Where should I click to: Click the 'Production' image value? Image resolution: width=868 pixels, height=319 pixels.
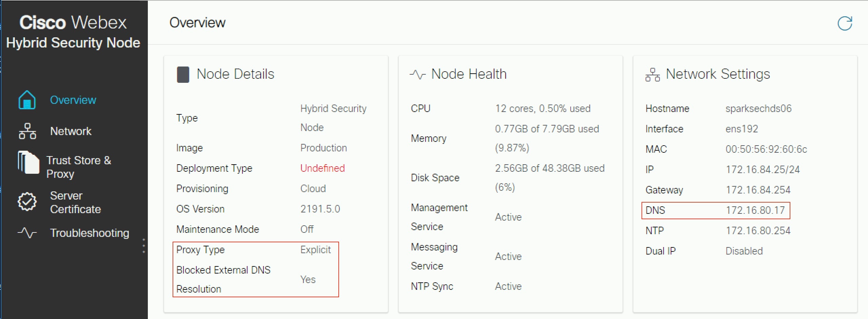(x=323, y=148)
